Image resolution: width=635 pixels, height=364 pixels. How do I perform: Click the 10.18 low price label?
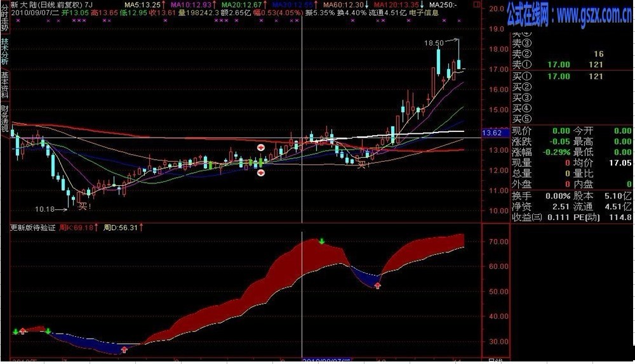(x=44, y=209)
